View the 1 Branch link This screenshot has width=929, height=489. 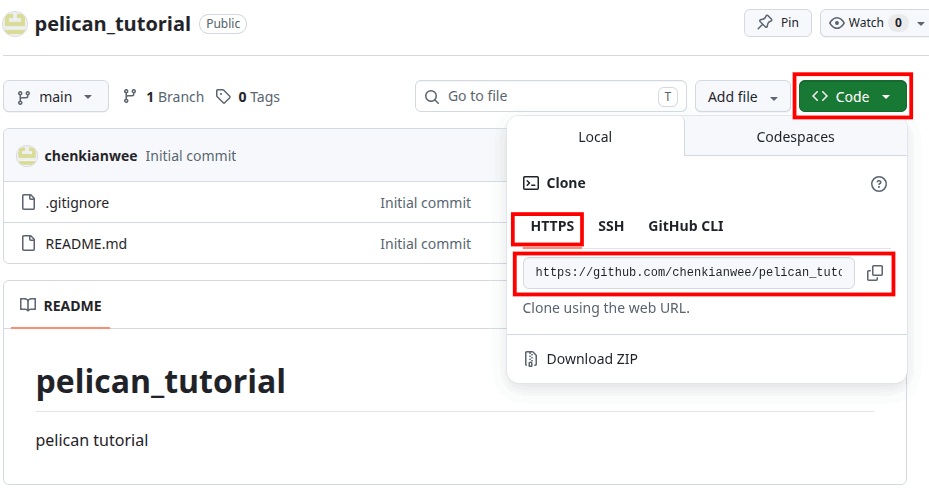pos(164,97)
